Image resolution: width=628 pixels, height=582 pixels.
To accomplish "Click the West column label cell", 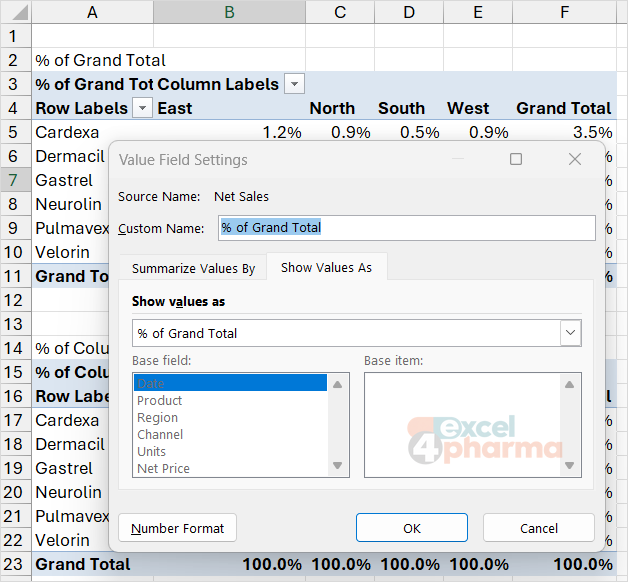I will point(478,108).
